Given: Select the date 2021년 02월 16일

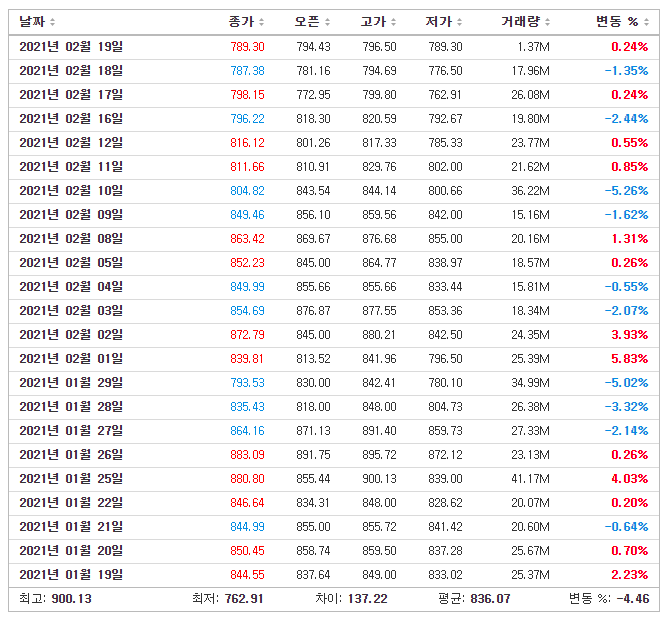Looking at the screenshot, I should point(71,118).
